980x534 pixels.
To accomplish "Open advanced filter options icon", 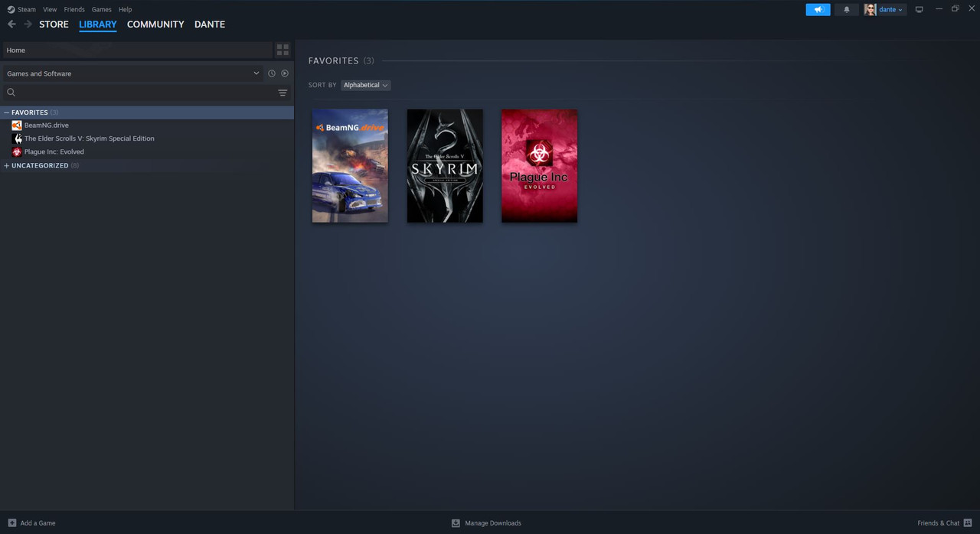I will 283,93.
